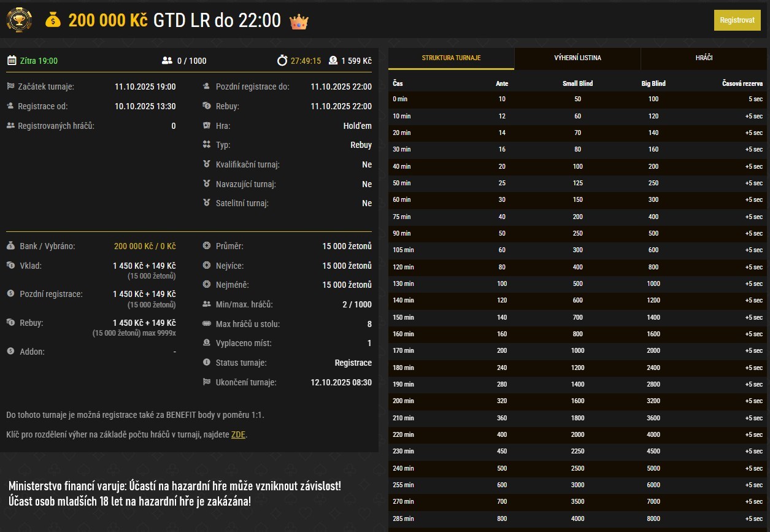This screenshot has width=770, height=532.
Task: Click the icon beside Max hráčů u stolu
Action: 207,324
